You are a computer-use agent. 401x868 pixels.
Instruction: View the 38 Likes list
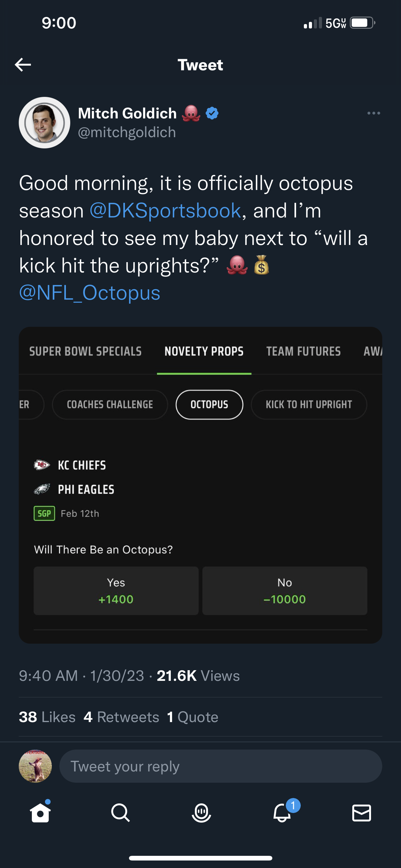[47, 717]
